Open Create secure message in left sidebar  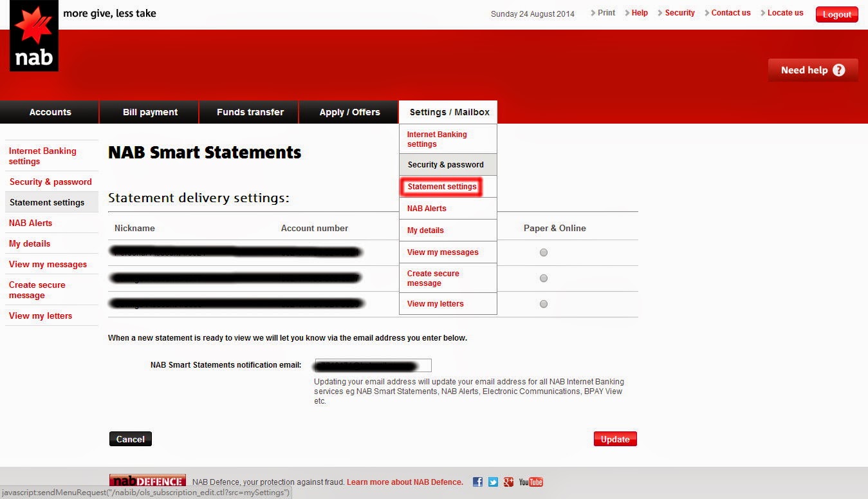(x=51, y=290)
